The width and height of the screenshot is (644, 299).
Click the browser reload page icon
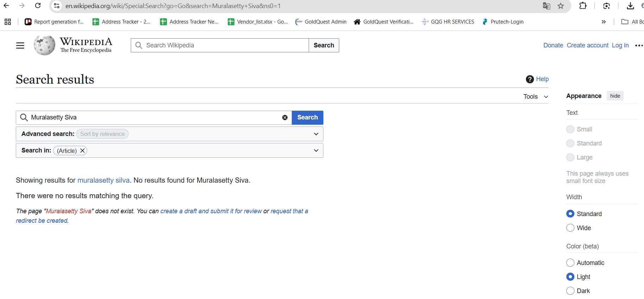38,6
